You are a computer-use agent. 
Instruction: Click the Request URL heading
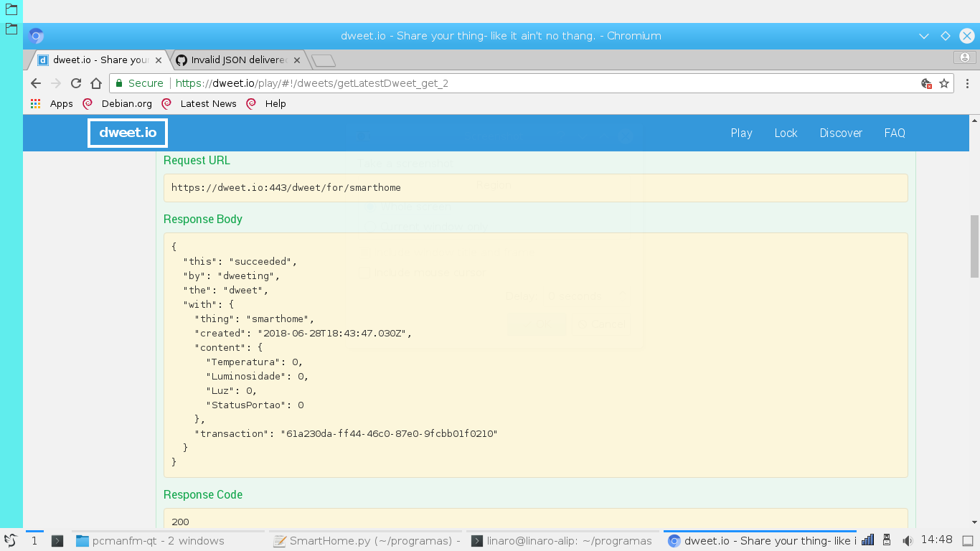click(197, 161)
